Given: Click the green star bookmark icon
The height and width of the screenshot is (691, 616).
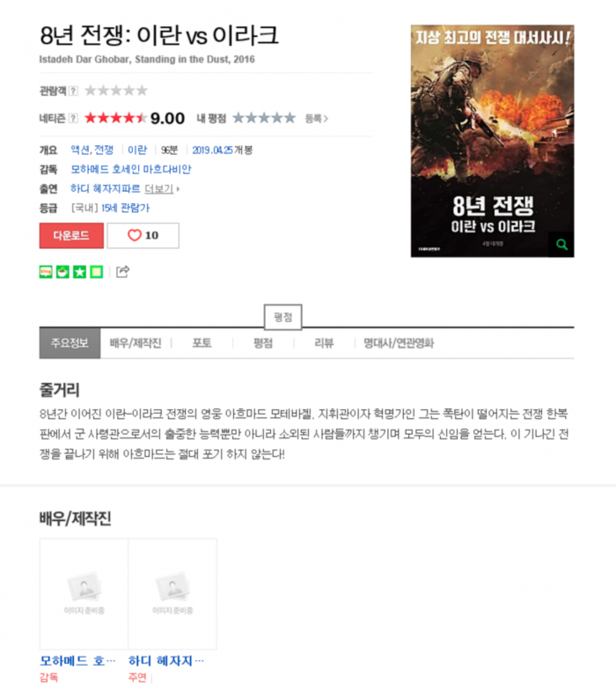Looking at the screenshot, I should pos(79,272).
